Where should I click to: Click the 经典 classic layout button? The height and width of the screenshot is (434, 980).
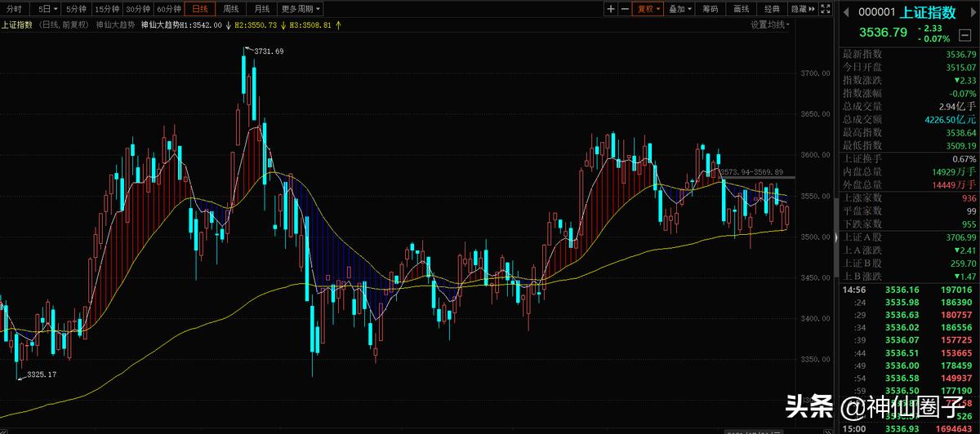pyautogui.click(x=772, y=9)
